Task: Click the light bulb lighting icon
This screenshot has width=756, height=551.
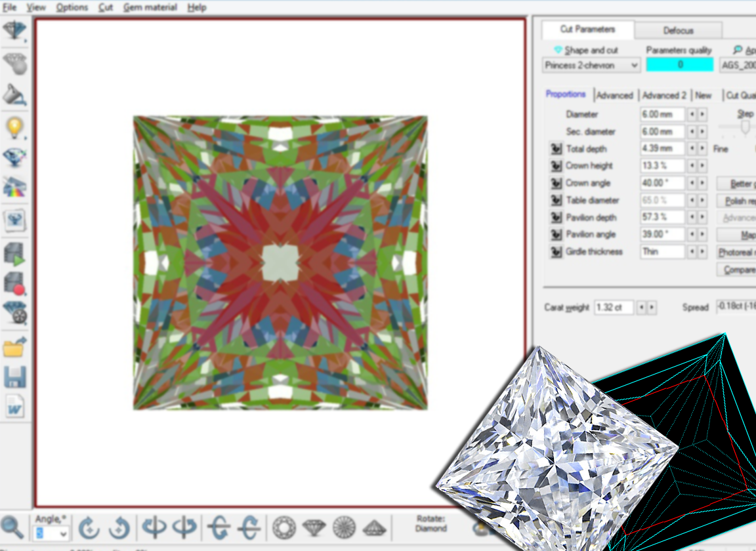Action: pos(14,127)
